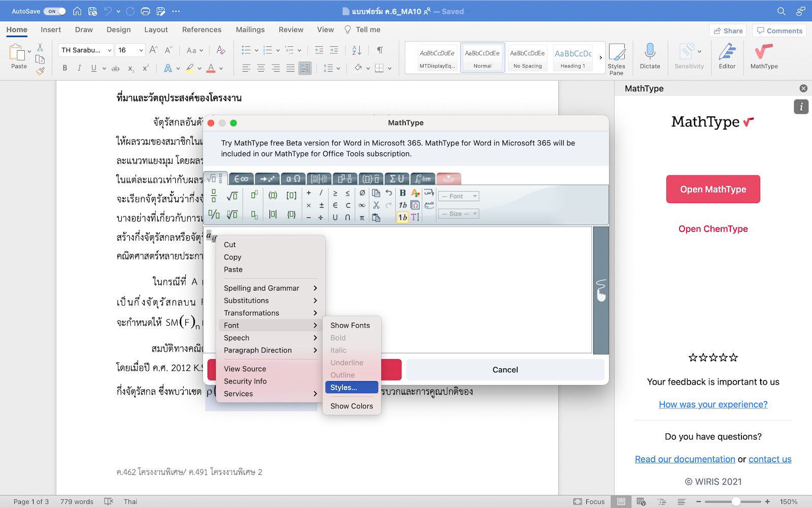This screenshot has width=812, height=508.
Task: Open the MathType info icon in side panel
Action: pos(801,107)
